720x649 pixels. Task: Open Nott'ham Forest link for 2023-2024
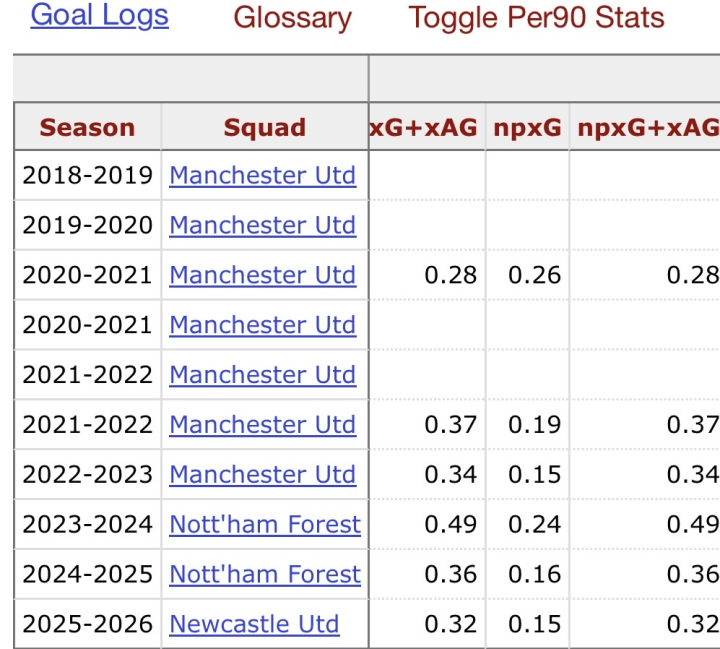265,525
